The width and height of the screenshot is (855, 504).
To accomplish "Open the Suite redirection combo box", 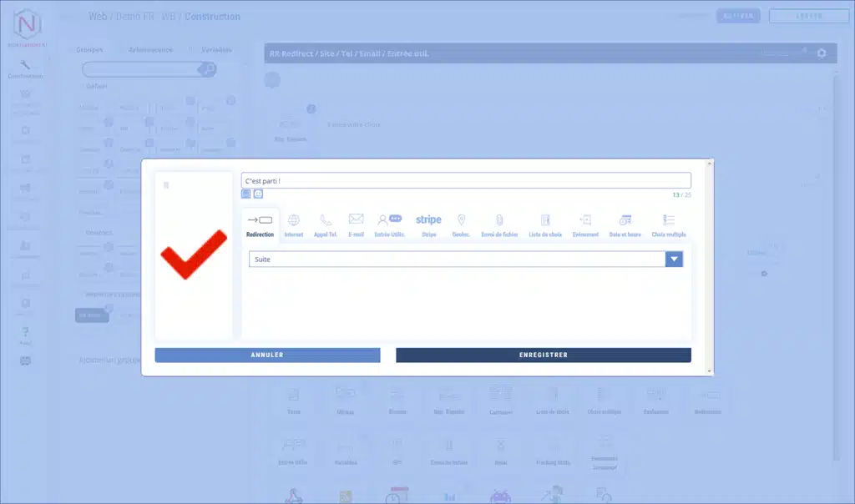I will (x=458, y=260).
